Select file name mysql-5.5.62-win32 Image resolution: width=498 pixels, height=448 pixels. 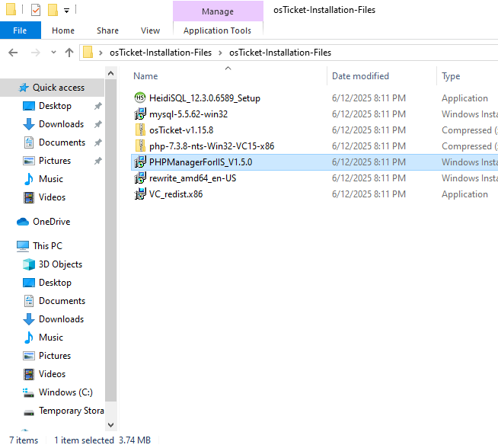(188, 114)
